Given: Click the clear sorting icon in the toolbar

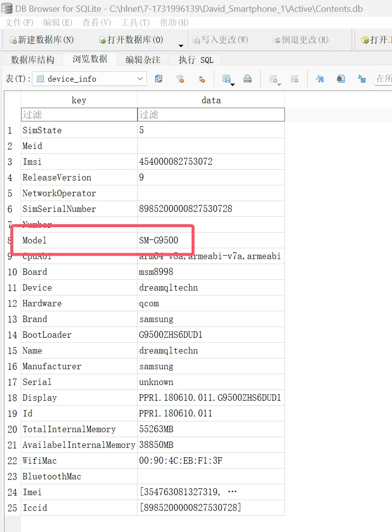Looking at the screenshot, I should (x=202, y=79).
